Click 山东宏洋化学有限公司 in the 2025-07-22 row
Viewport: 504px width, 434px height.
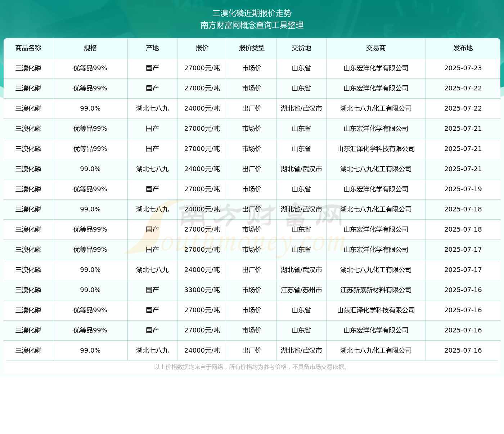[376, 88]
